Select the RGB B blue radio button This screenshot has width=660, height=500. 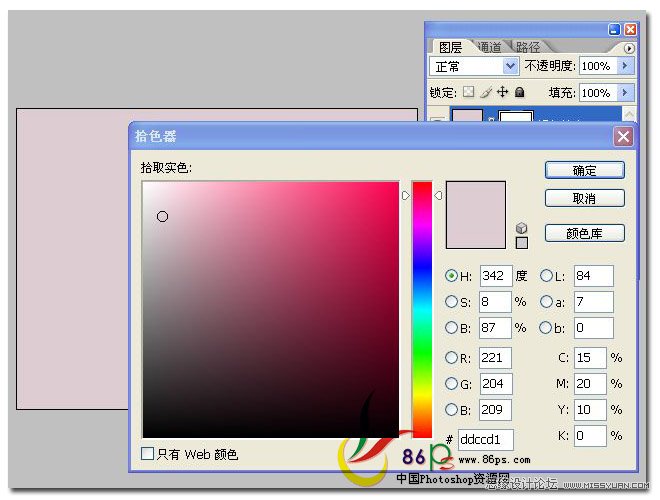click(x=451, y=410)
